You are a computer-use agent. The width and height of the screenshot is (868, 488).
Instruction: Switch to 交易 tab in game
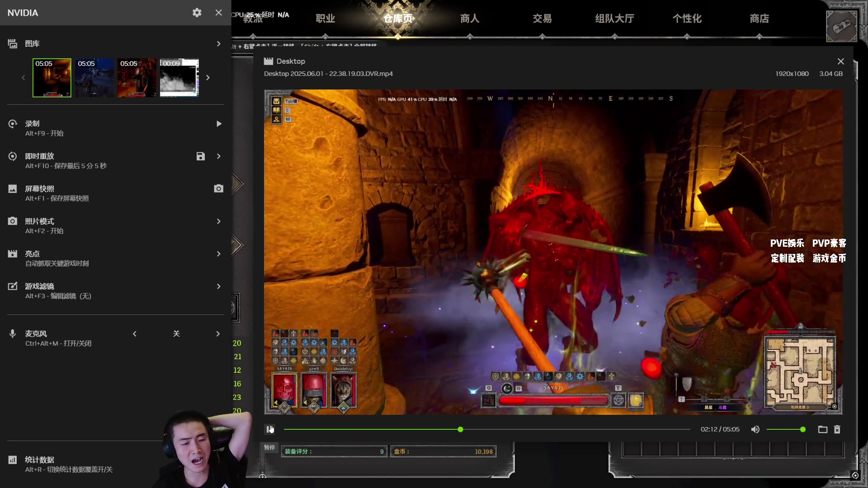click(x=542, y=19)
